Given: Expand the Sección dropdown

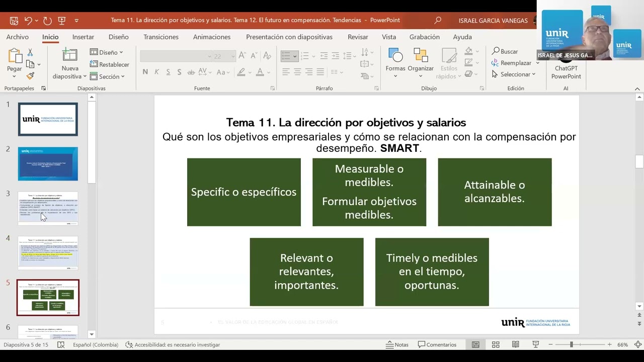Looking at the screenshot, I should pos(107,76).
